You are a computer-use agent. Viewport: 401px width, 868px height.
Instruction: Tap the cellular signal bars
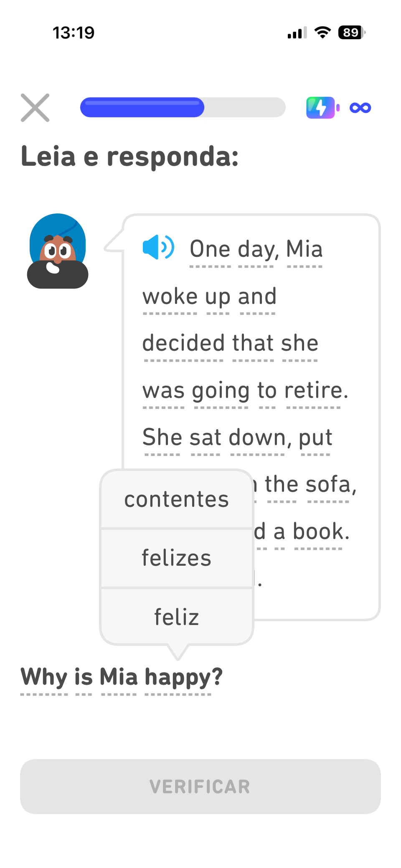tap(297, 33)
